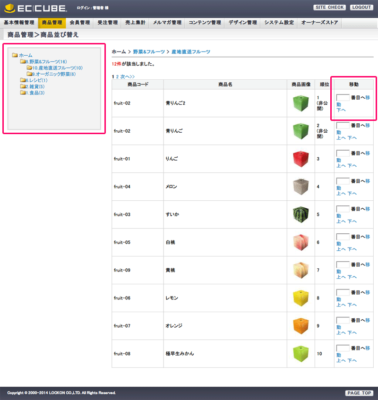
Task: Open the 会員管理 menu
Action: (x=80, y=23)
